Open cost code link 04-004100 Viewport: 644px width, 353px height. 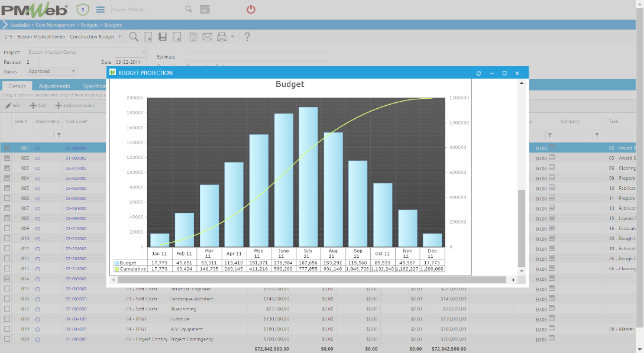tap(76, 319)
